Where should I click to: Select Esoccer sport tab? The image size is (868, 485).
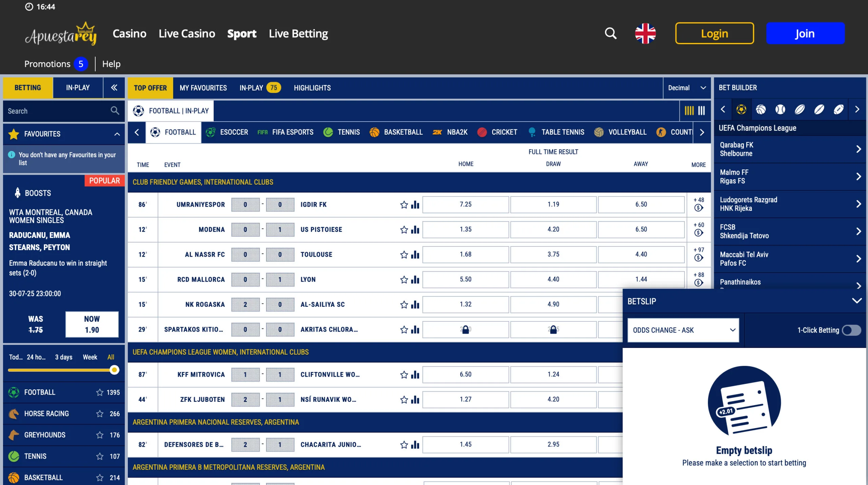(x=227, y=132)
